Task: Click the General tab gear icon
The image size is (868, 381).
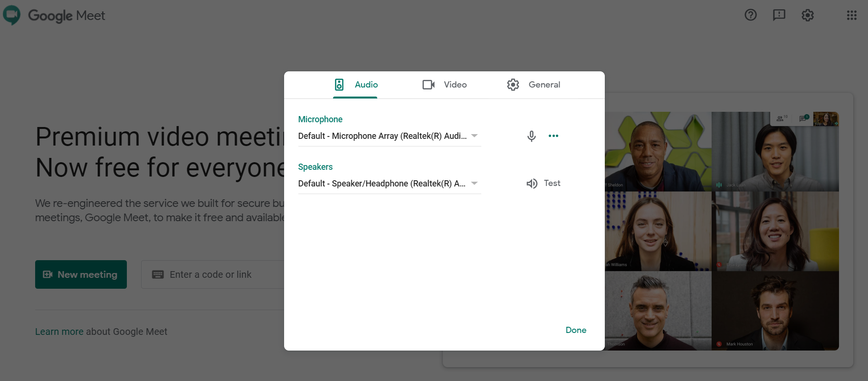Action: pyautogui.click(x=513, y=85)
